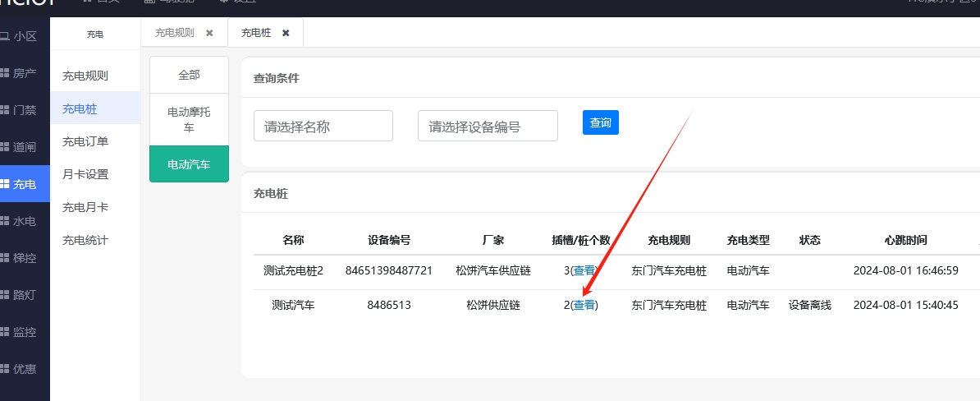Click the grid icon beside 门禁

pyautogui.click(x=4, y=110)
